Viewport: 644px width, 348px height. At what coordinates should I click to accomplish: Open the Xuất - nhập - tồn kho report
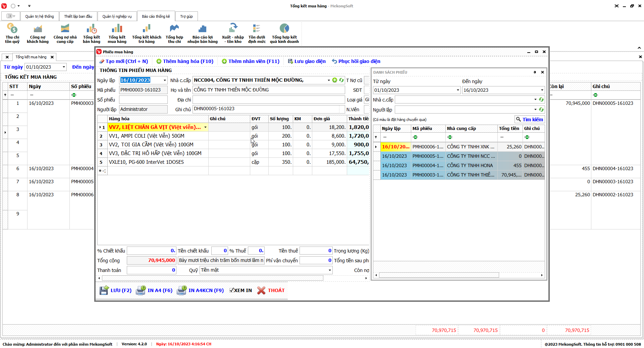232,33
